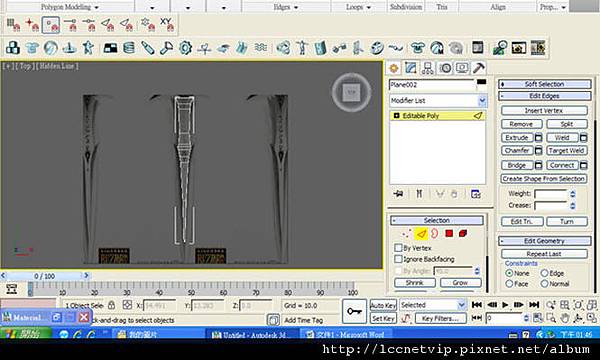Image resolution: width=600 pixels, height=360 pixels.
Task: Click the Snap to Grid Points icon
Action: (x=13, y=25)
